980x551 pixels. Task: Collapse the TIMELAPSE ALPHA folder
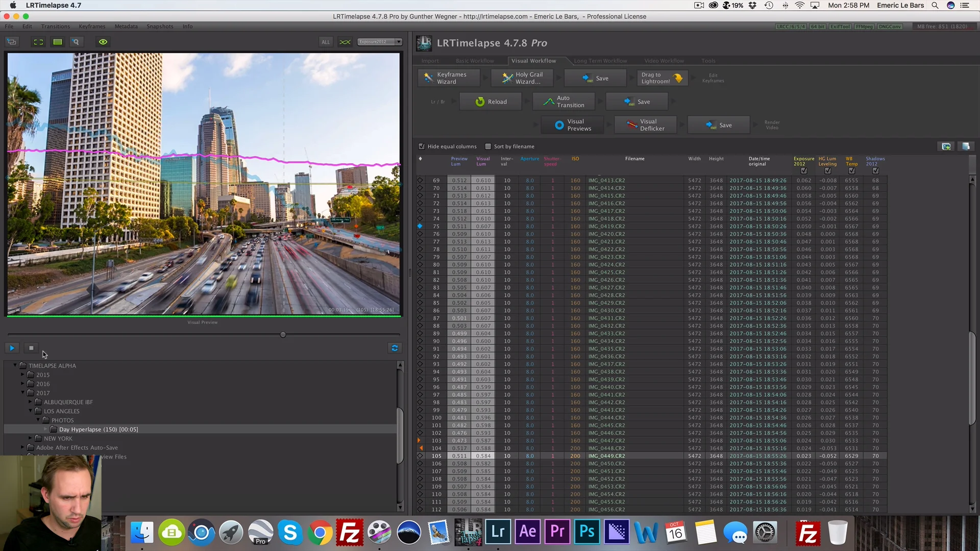[x=15, y=365]
